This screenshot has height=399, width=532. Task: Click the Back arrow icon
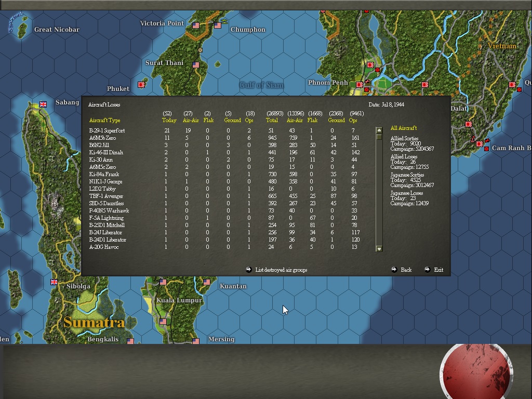coord(394,270)
